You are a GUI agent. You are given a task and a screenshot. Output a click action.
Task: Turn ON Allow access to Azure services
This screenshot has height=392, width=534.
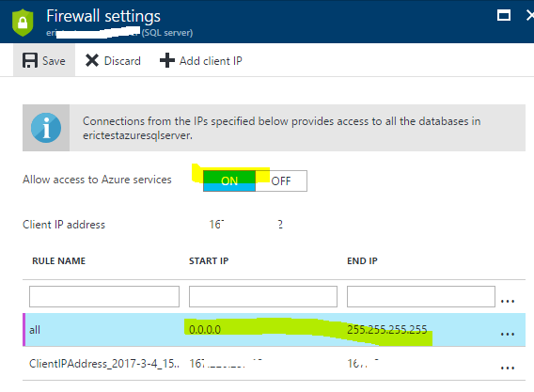229,180
